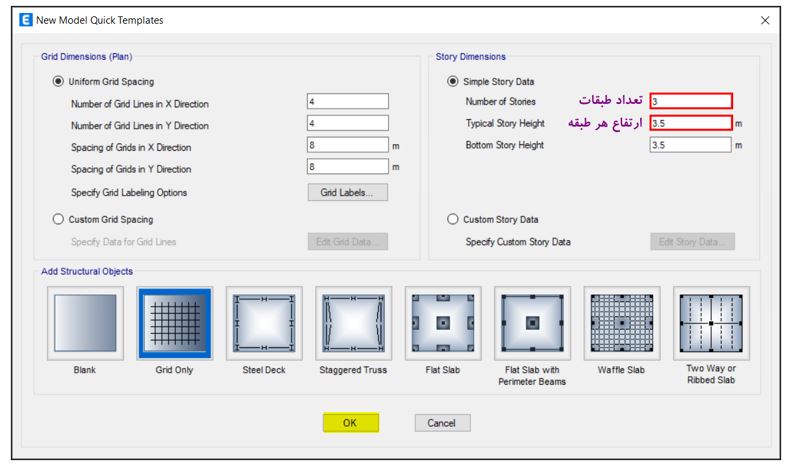Edit Number of Grid Lines in Y field
788x468 pixels.
[348, 123]
